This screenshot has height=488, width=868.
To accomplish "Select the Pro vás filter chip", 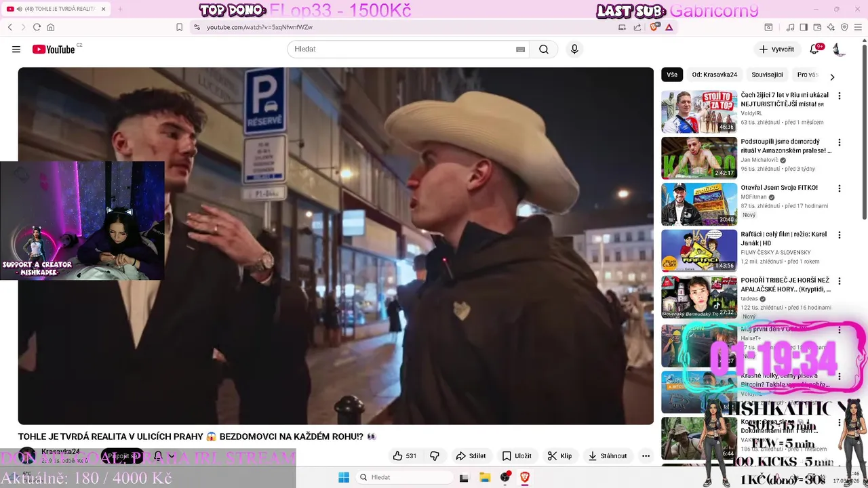I will pos(808,75).
